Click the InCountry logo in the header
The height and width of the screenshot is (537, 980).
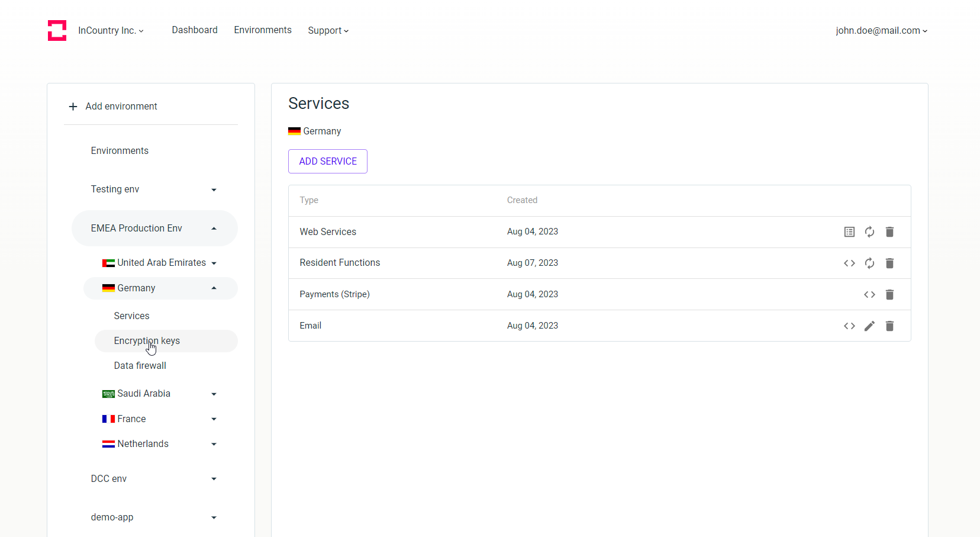pos(57,30)
